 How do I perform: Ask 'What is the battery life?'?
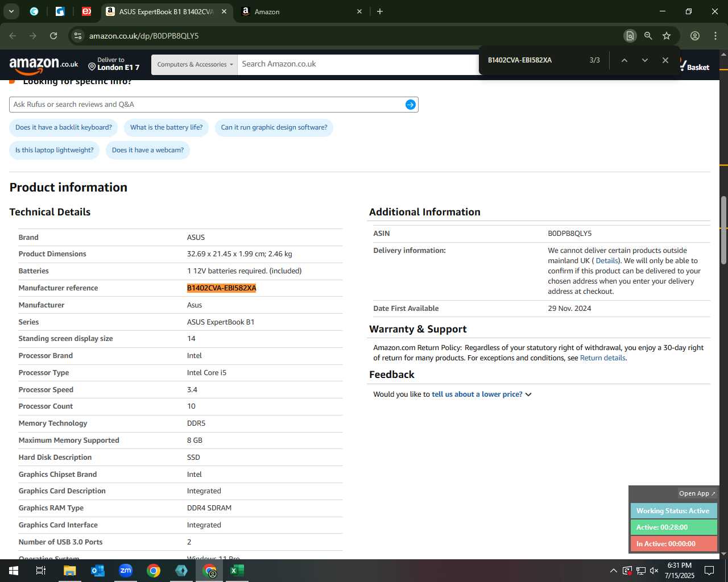click(166, 127)
